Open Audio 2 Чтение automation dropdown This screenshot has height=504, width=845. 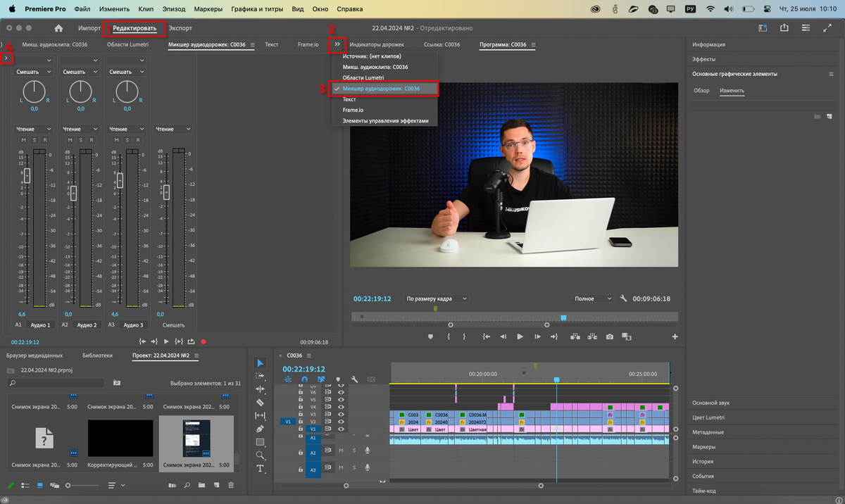(x=80, y=129)
